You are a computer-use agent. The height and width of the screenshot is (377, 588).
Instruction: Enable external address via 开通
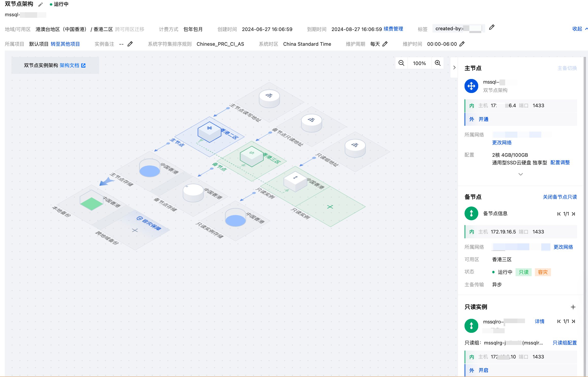coord(483,119)
